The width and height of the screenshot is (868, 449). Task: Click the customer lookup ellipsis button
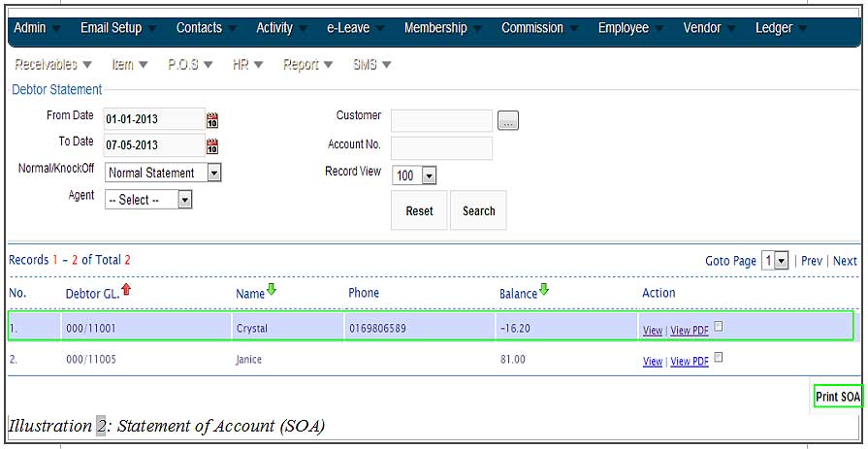[x=508, y=120]
